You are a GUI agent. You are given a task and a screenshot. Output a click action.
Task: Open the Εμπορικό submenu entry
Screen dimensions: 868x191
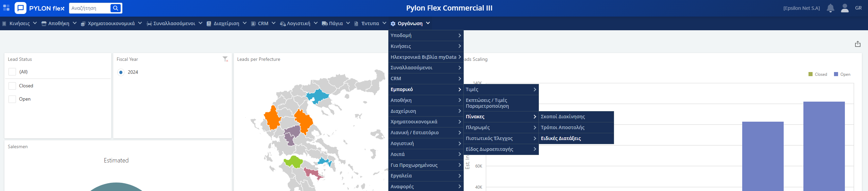[426, 89]
